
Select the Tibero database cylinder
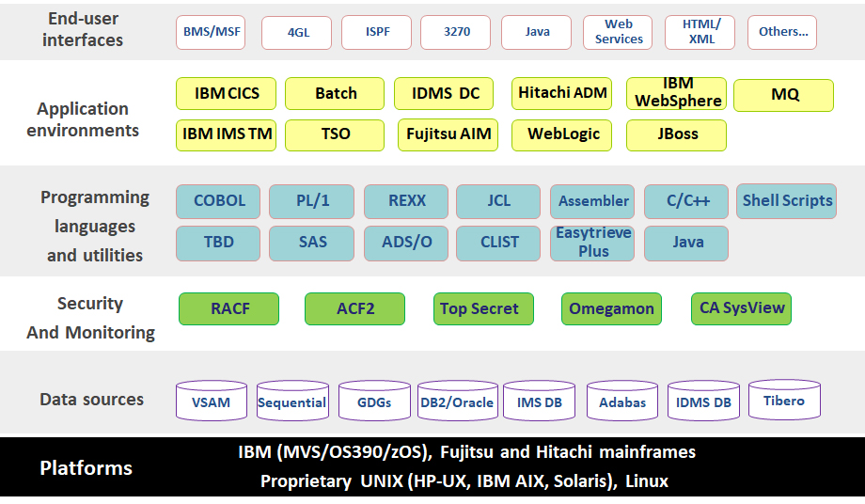pyautogui.click(x=784, y=400)
